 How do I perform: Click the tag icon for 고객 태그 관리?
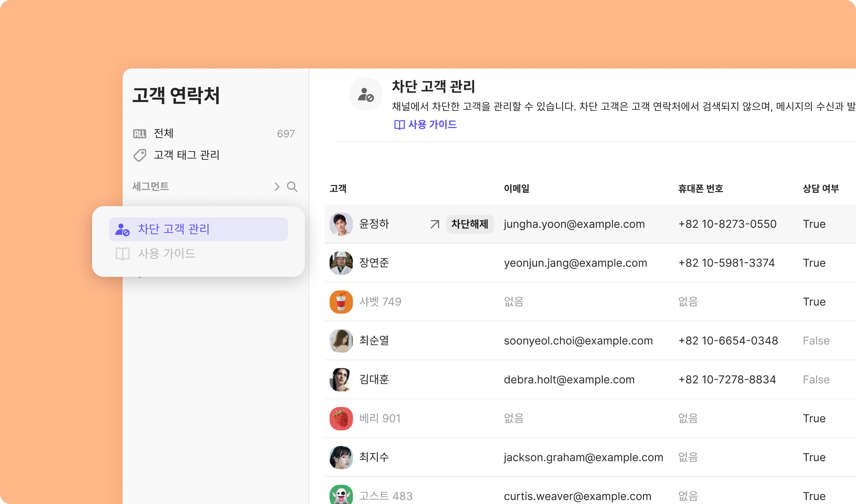[139, 155]
